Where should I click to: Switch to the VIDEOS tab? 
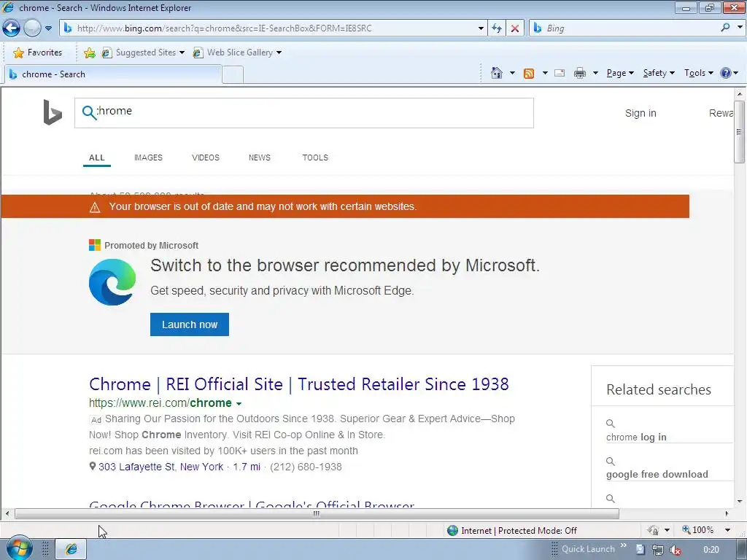pyautogui.click(x=205, y=157)
